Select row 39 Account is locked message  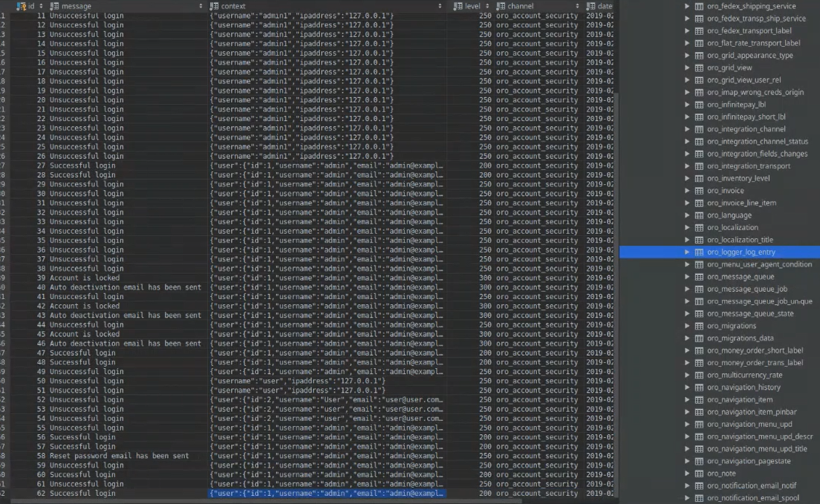tap(84, 278)
